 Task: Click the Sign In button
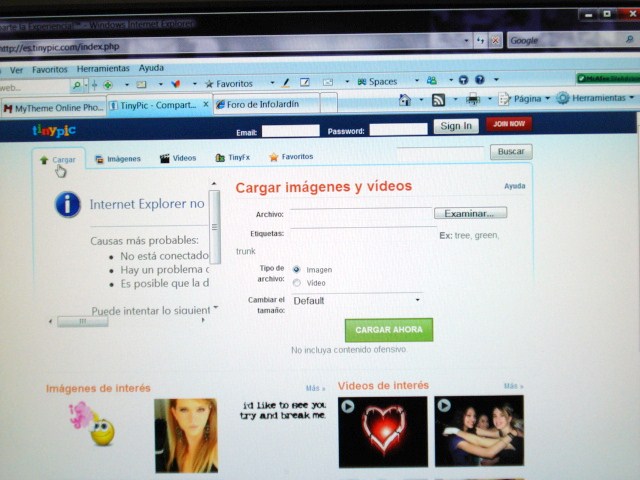(456, 126)
